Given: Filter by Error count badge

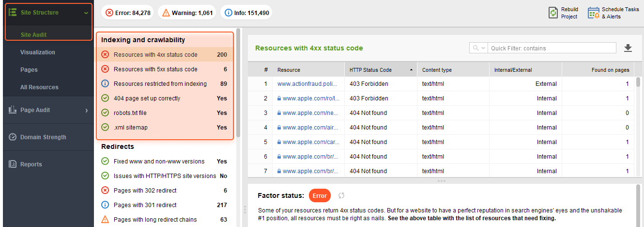Looking at the screenshot, I should pos(128,13).
